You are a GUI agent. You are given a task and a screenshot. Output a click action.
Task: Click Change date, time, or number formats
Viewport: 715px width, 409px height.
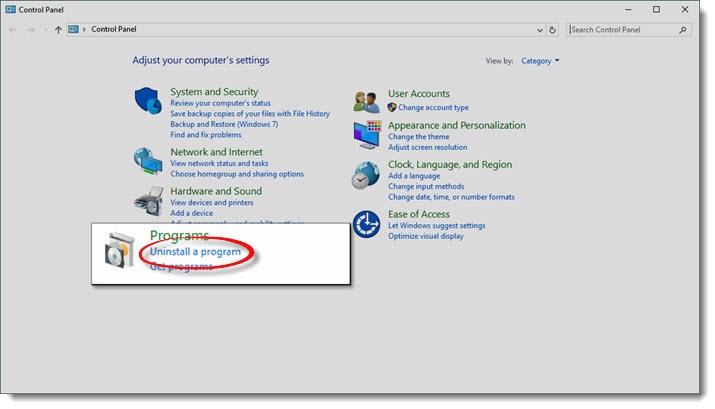(x=451, y=197)
